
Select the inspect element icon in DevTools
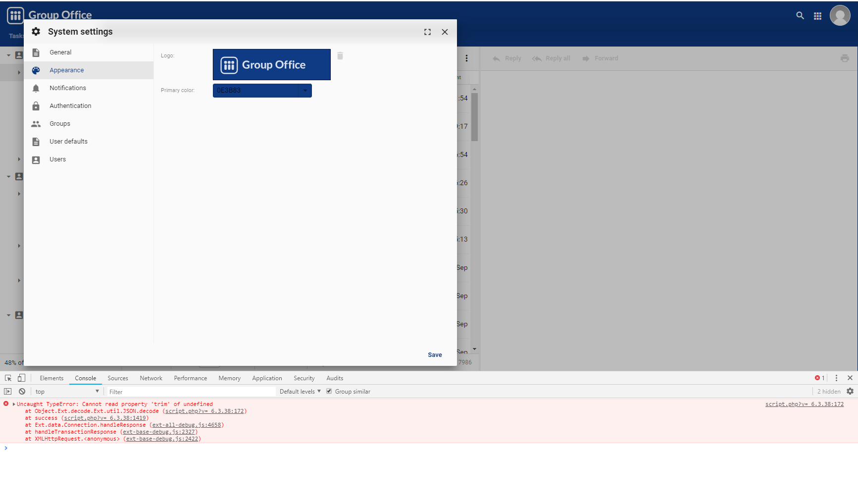click(x=7, y=378)
